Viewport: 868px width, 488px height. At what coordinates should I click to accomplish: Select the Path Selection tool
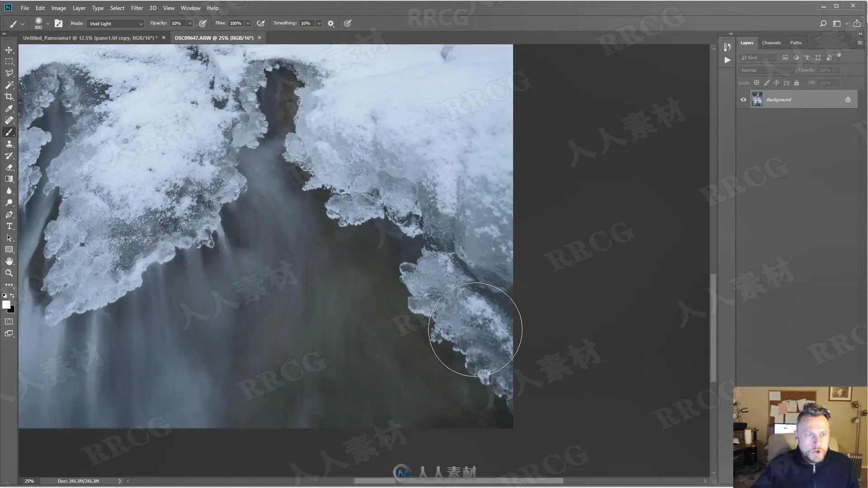click(x=9, y=238)
